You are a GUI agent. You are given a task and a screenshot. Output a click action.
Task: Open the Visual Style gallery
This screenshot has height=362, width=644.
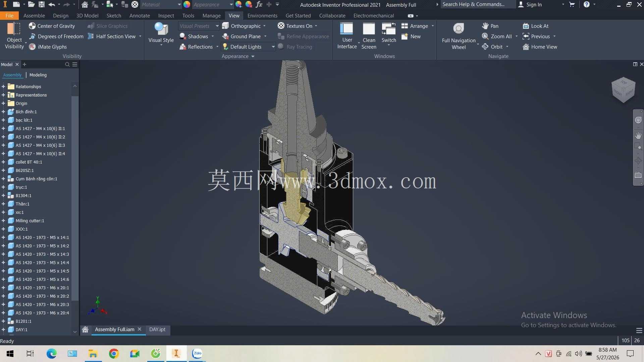[x=161, y=34]
